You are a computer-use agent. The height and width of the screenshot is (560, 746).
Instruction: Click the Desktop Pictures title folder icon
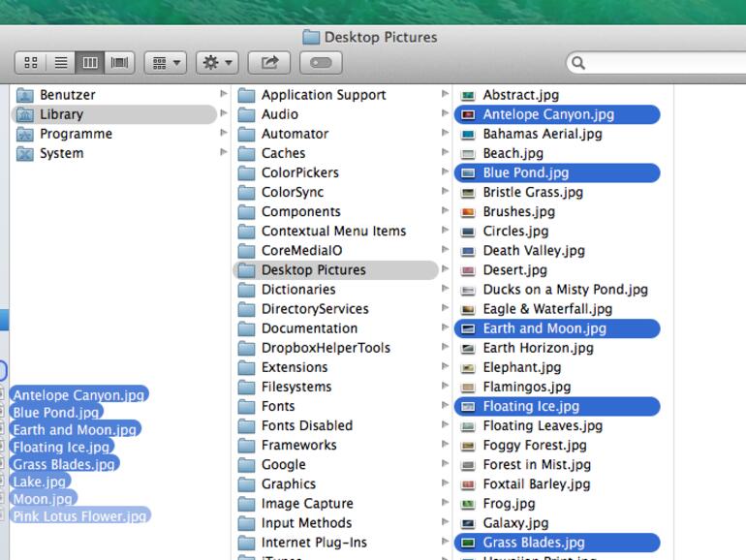click(x=311, y=37)
